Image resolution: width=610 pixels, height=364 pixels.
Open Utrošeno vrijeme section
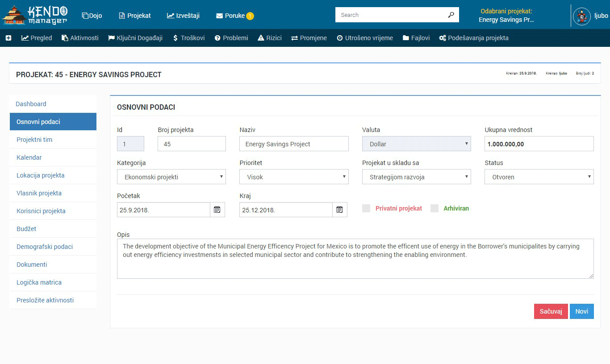point(365,38)
